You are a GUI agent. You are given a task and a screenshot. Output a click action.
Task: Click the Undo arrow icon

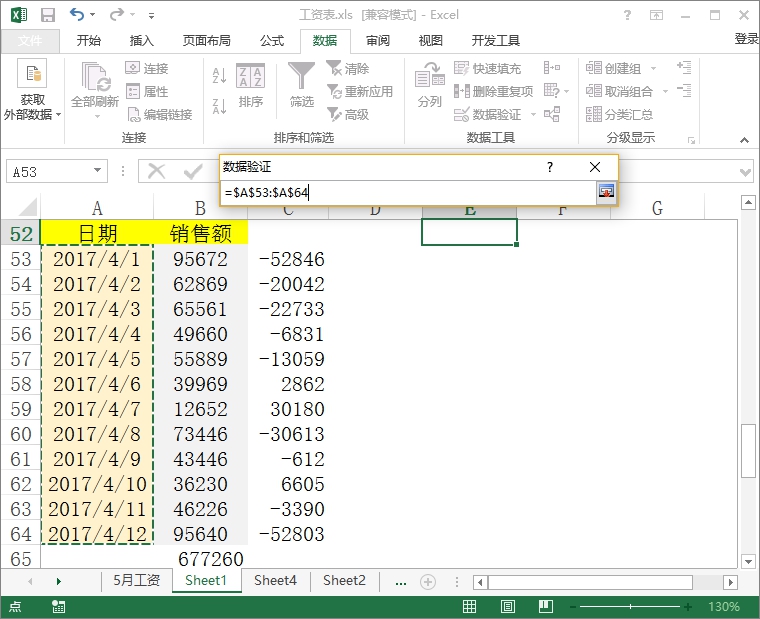coord(77,14)
